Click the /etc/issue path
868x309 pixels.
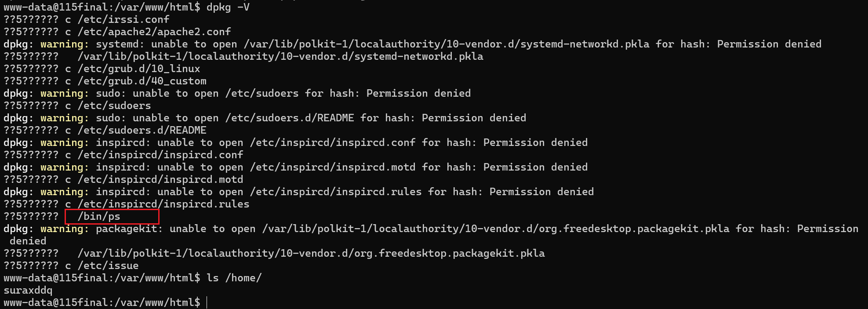pos(108,266)
